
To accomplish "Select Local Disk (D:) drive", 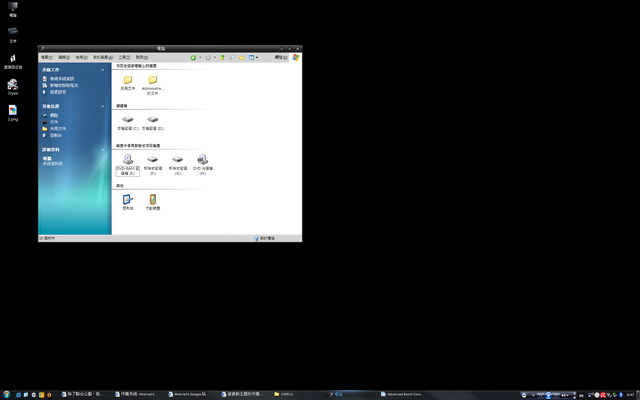I will 153,122.
